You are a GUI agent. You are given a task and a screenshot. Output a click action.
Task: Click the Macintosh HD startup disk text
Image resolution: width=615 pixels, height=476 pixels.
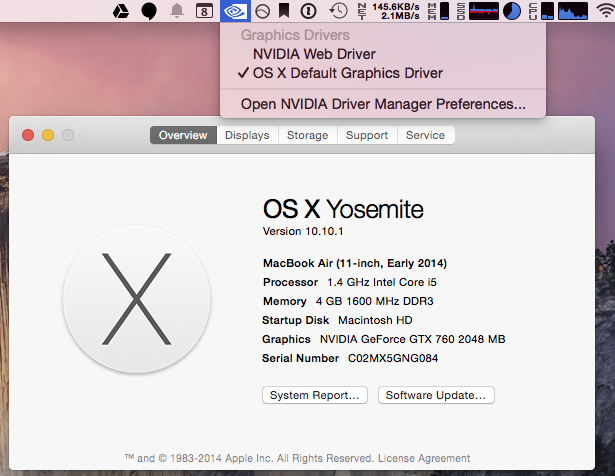pyautogui.click(x=375, y=320)
